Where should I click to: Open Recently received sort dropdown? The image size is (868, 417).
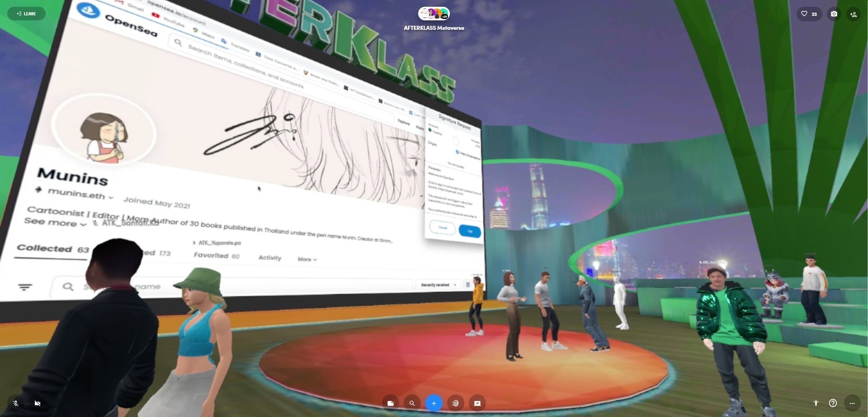click(439, 285)
